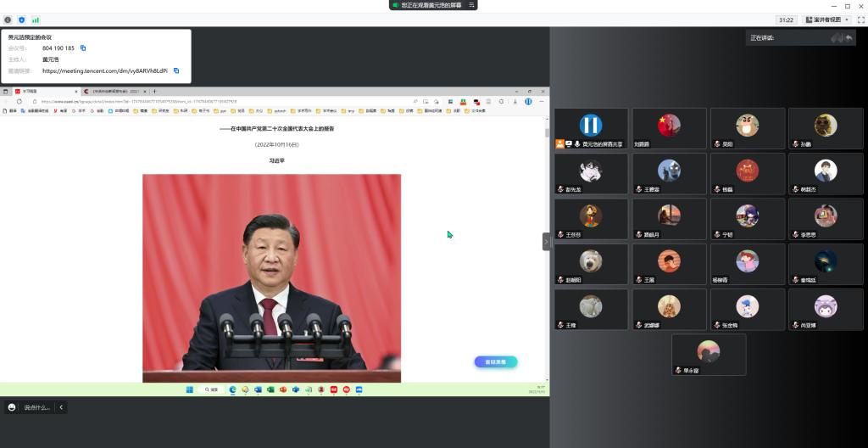
Task: Open the 演讲者视图 layout dropdown
Action: (826, 20)
